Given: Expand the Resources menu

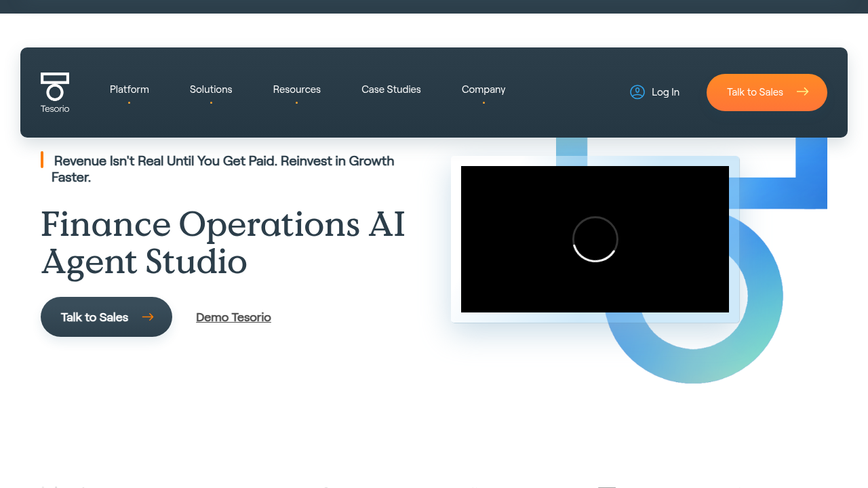Looking at the screenshot, I should 297,89.
